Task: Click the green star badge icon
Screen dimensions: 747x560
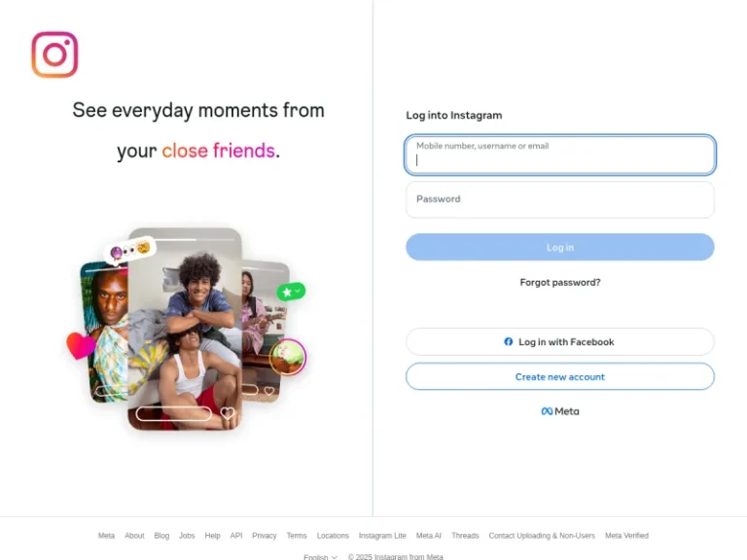Action: coord(291,291)
